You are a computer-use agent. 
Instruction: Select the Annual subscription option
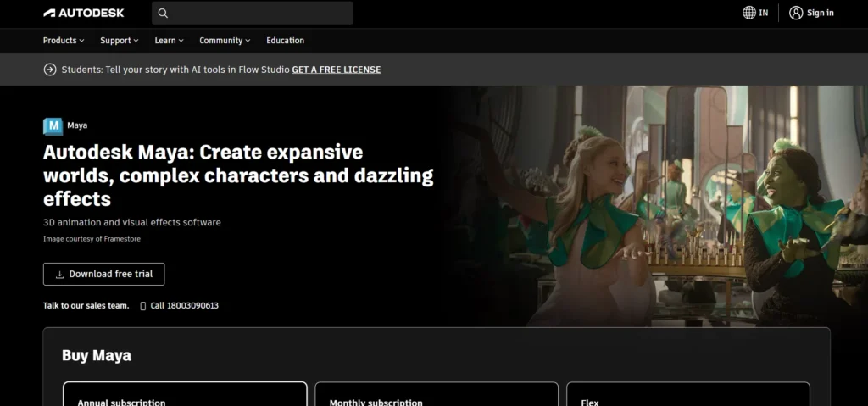[x=185, y=395]
